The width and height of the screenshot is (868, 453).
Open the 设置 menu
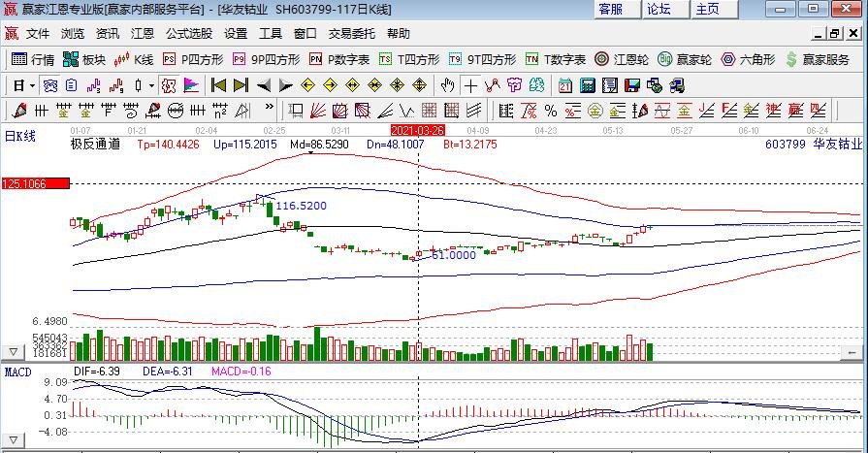coord(236,34)
